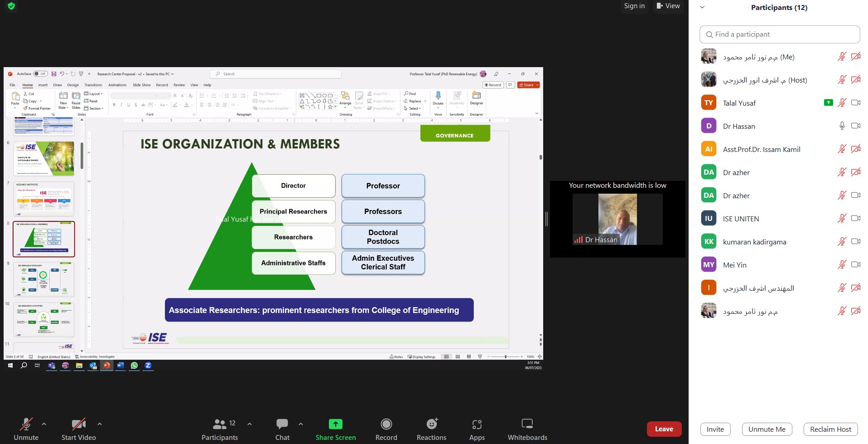Screen dimensions: 868x444
Task: Click the Arrange icon in Drawing group
Action: point(345,96)
